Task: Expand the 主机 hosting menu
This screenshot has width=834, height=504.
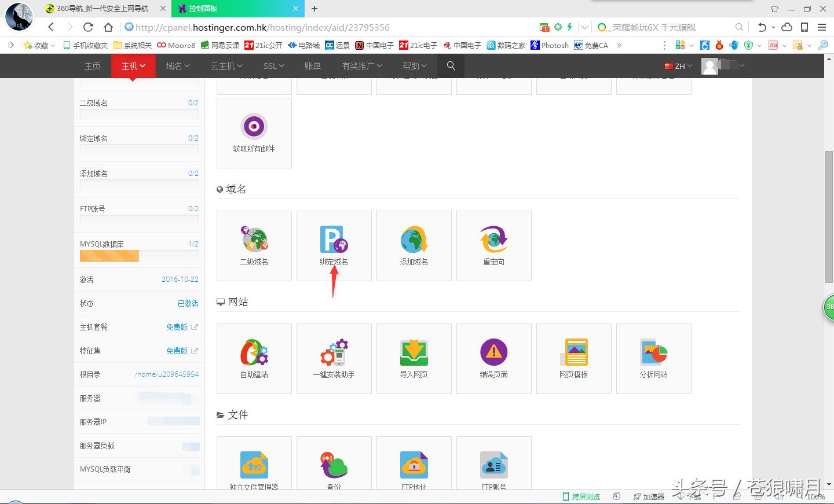Action: click(133, 66)
